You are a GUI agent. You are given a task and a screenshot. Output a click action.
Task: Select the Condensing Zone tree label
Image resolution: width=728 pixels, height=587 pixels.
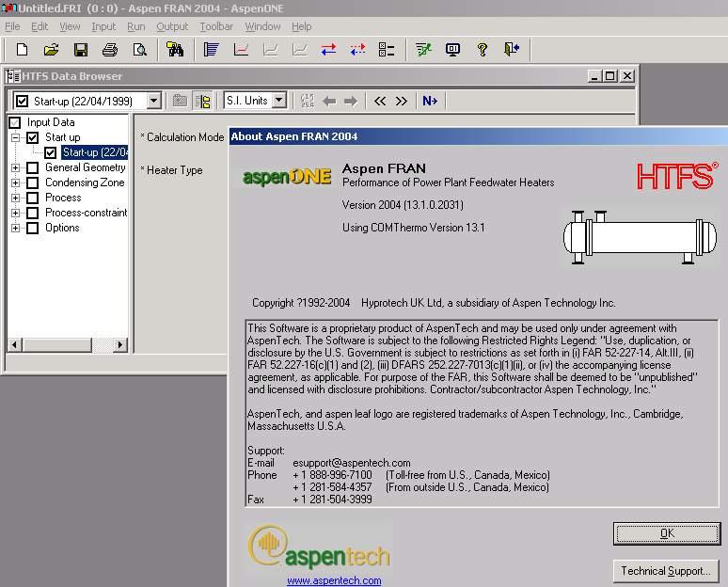tap(85, 182)
